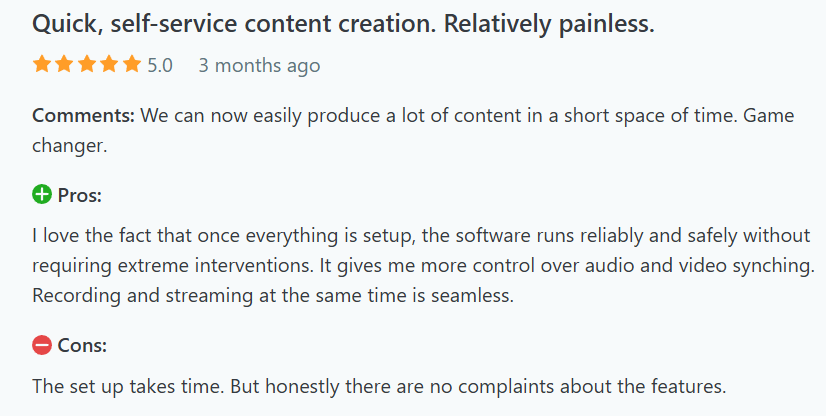Click the green plus Pros icon
Viewport: 826px width, 416px height.
[x=42, y=194]
